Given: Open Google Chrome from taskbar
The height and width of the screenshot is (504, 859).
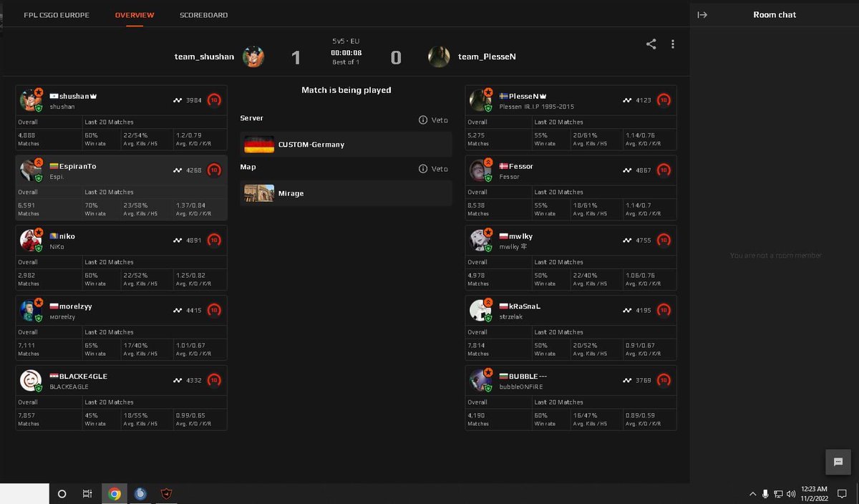Looking at the screenshot, I should 115,494.
